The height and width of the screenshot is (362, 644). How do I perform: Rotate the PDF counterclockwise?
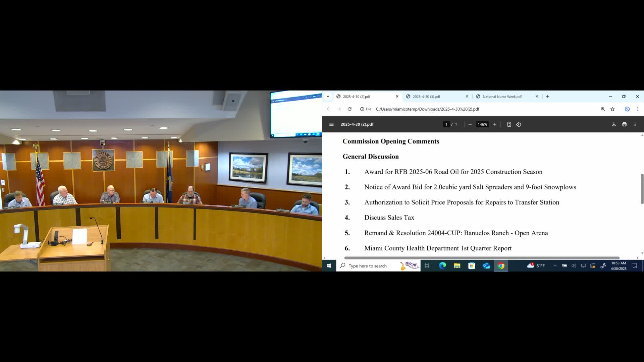(x=519, y=124)
